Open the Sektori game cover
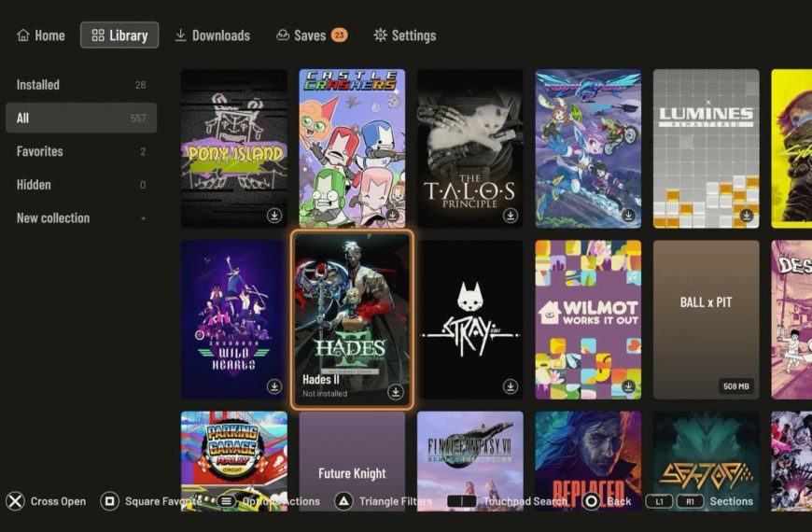The image size is (812, 532). [x=707, y=461]
